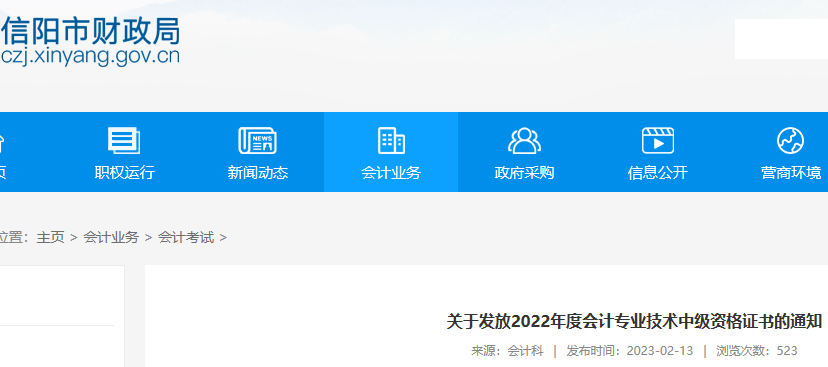Open the 营商环境 menu label
The height and width of the screenshot is (367, 828).
[x=791, y=173]
